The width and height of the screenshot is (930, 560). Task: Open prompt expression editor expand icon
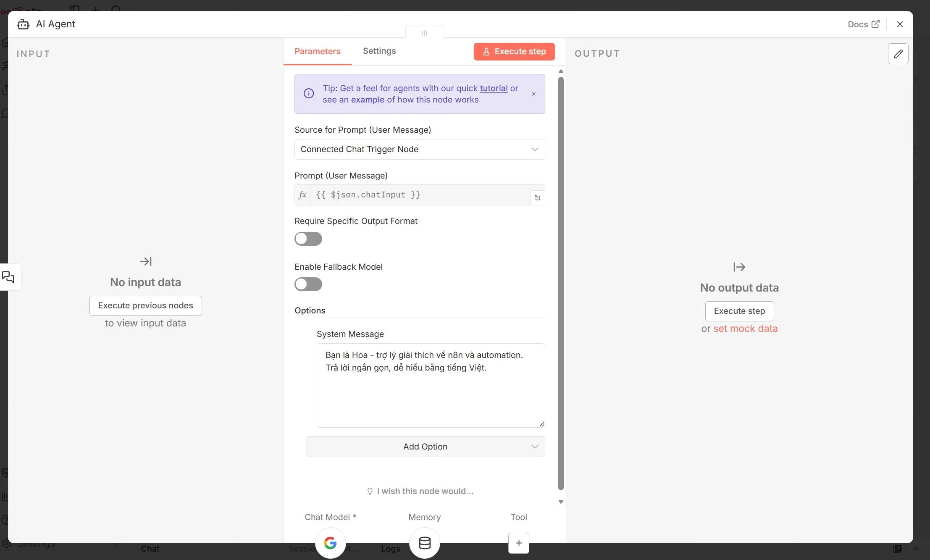tap(537, 198)
